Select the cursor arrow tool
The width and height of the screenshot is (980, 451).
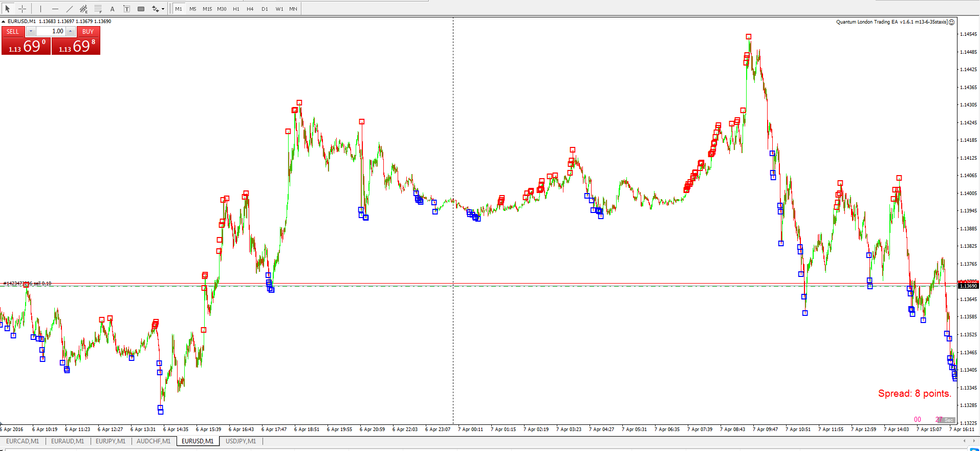8,9
